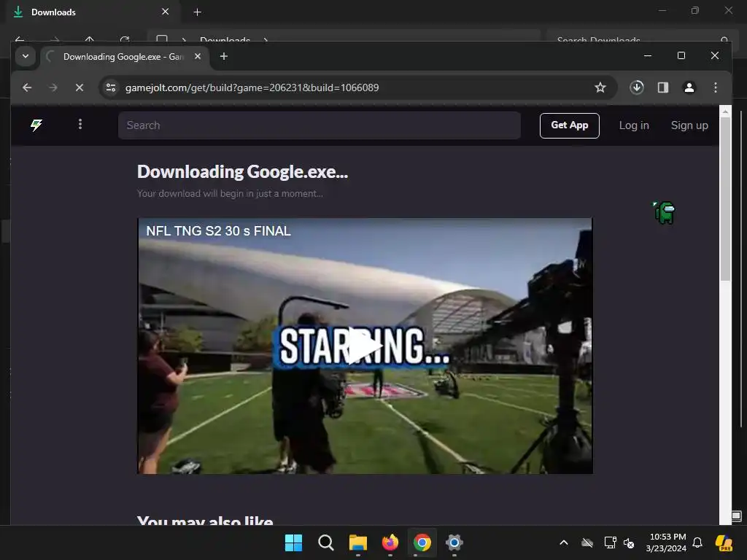The height and width of the screenshot is (560, 747).
Task: Play the NFL TNG S2 video
Action: click(365, 346)
